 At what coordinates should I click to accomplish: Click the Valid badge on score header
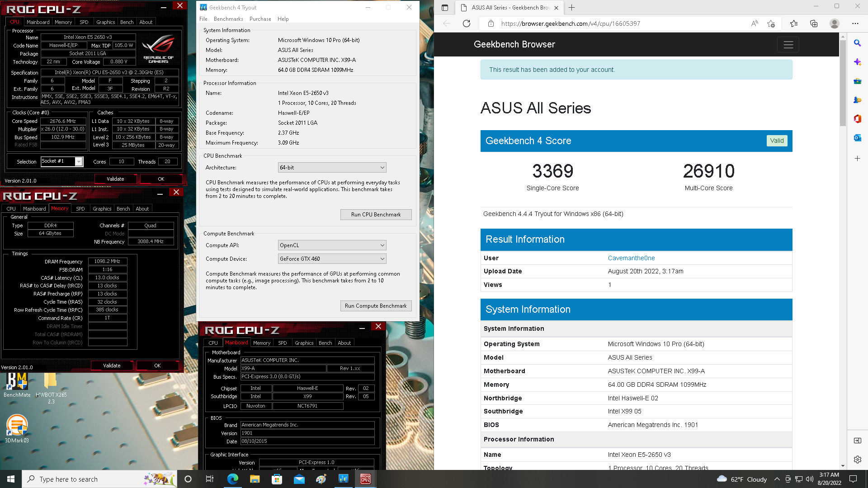point(777,141)
